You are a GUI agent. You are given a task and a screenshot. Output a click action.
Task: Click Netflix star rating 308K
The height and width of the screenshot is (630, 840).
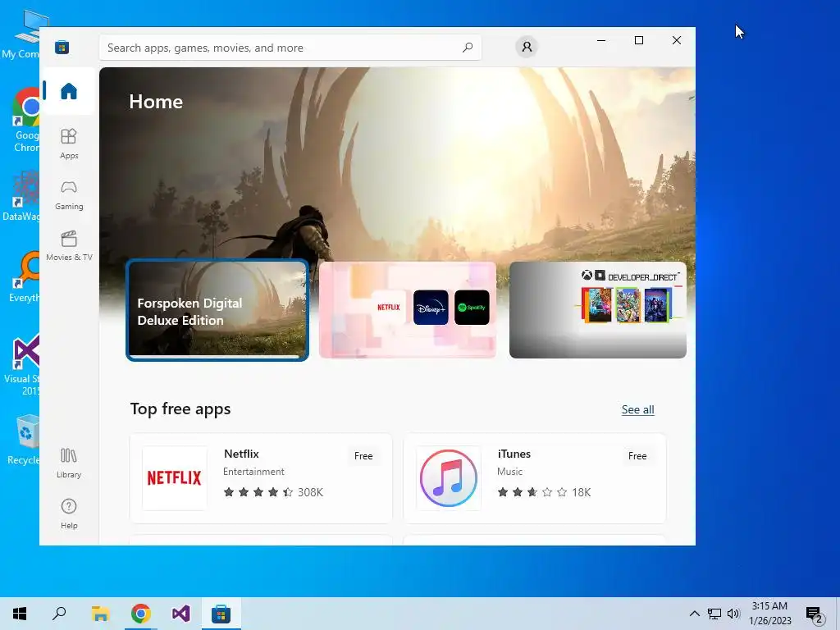tap(273, 492)
